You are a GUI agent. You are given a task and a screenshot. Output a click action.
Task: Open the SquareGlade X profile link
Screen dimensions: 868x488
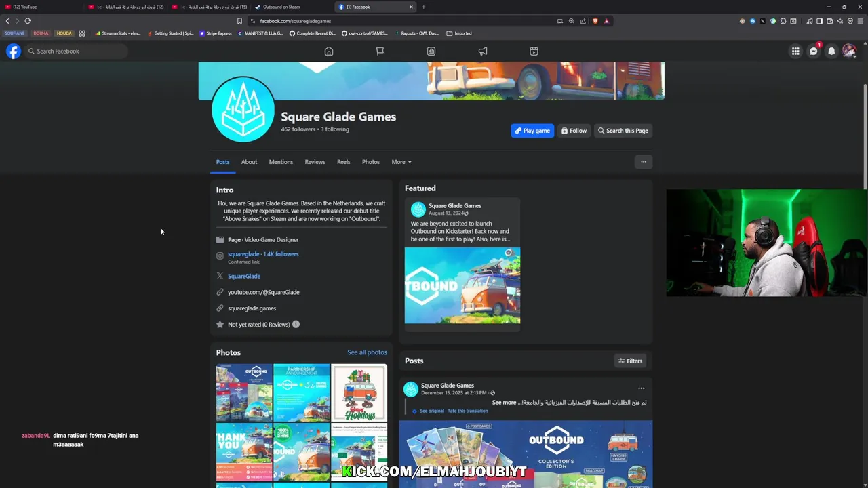(244, 276)
